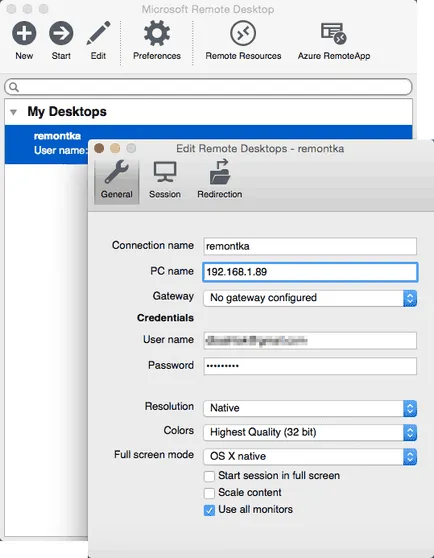Click the New desktop plus icon
This screenshot has width=434, height=558.
[24, 33]
